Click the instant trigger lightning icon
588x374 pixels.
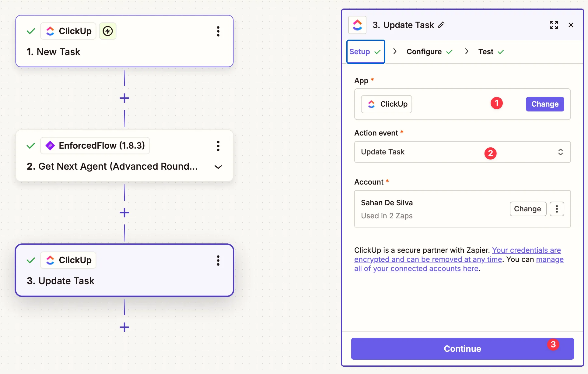point(108,31)
